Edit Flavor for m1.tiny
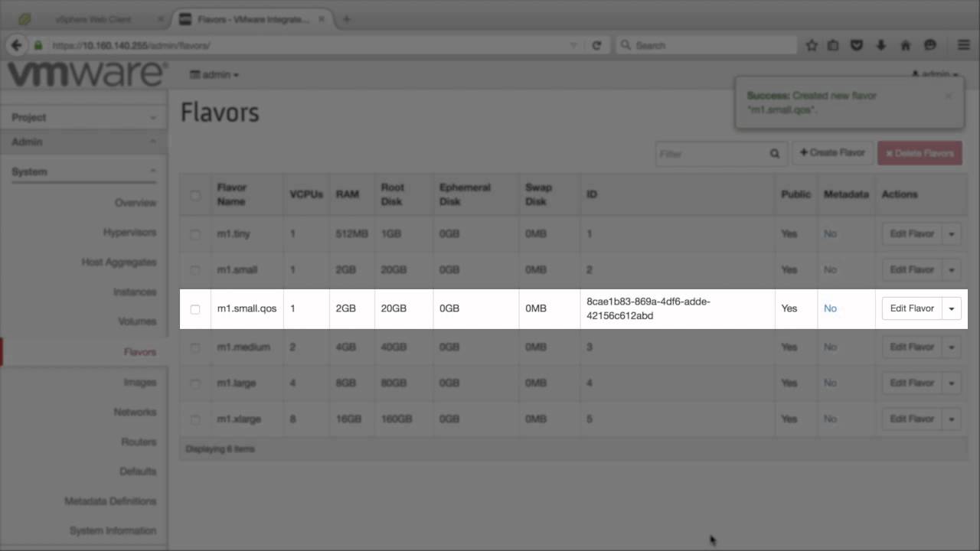Image resolution: width=980 pixels, height=551 pixels. (x=912, y=233)
